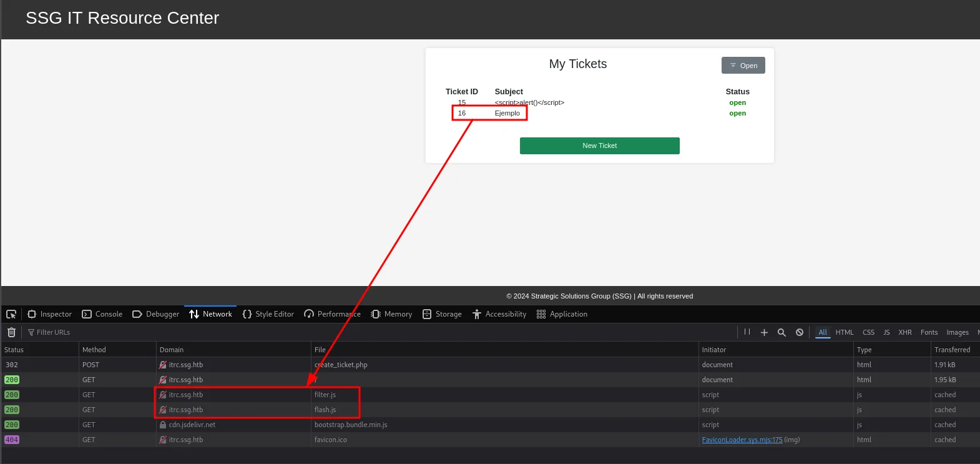The image size is (980, 464).
Task: Click the script alert ticket subject
Action: pos(529,102)
